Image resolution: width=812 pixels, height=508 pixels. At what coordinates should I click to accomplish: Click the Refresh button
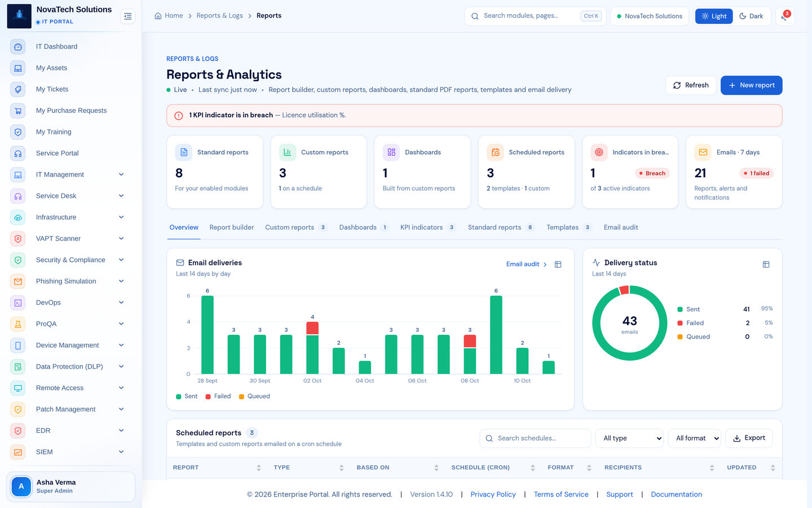coord(691,85)
